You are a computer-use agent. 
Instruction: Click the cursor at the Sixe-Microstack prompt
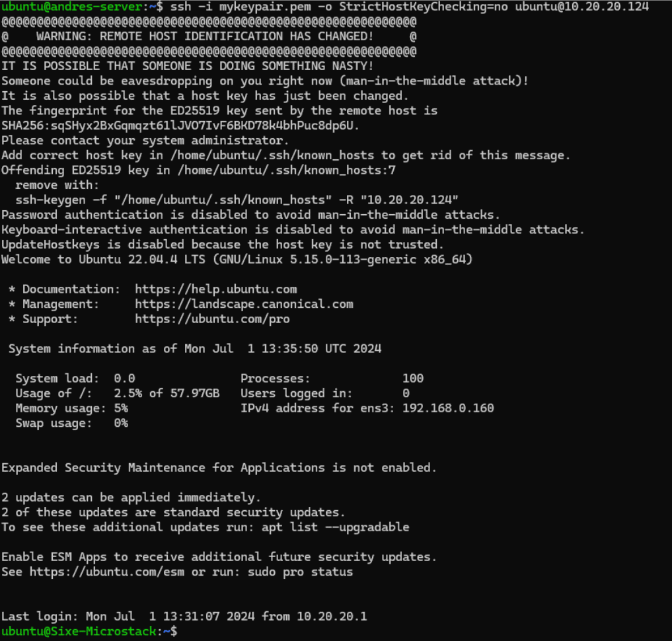[x=174, y=632]
